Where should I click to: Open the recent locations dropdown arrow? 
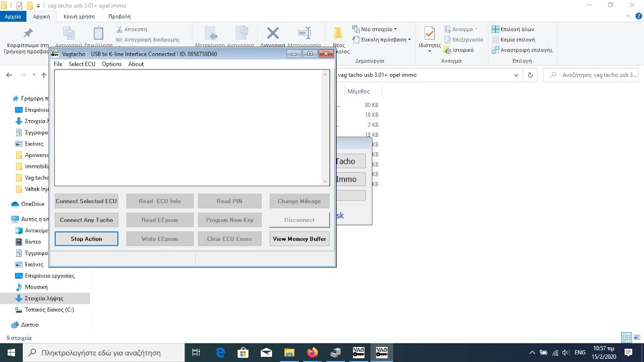click(x=34, y=75)
